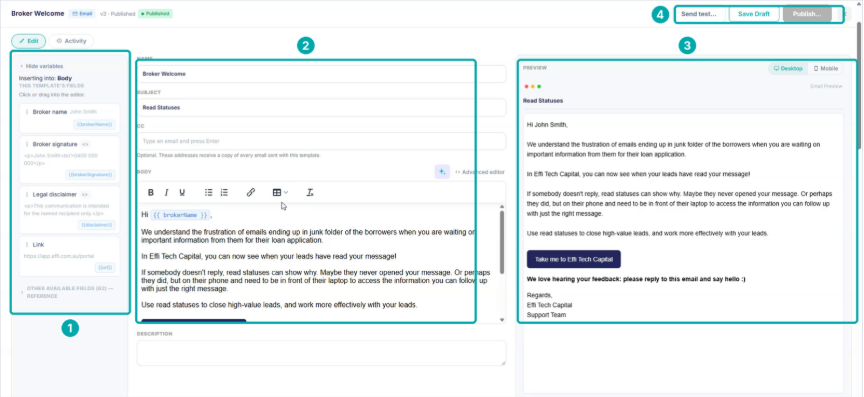Image resolution: width=864 pixels, height=397 pixels.
Task: Focus the CC email input field
Action: (x=321, y=141)
